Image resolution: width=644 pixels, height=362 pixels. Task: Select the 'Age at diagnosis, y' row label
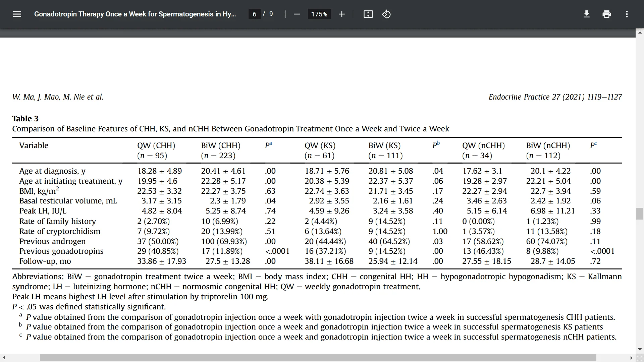pyautogui.click(x=52, y=171)
